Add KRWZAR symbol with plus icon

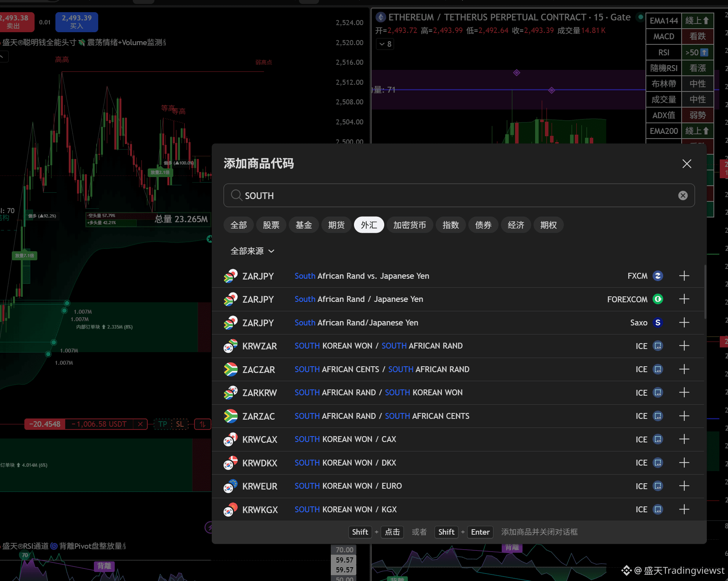point(684,346)
